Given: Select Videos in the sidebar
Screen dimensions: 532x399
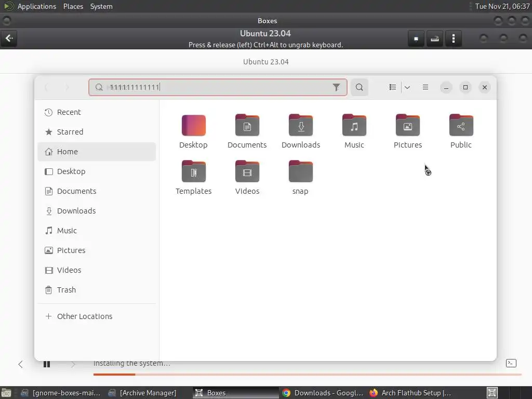Looking at the screenshot, I should pyautogui.click(x=97, y=270).
